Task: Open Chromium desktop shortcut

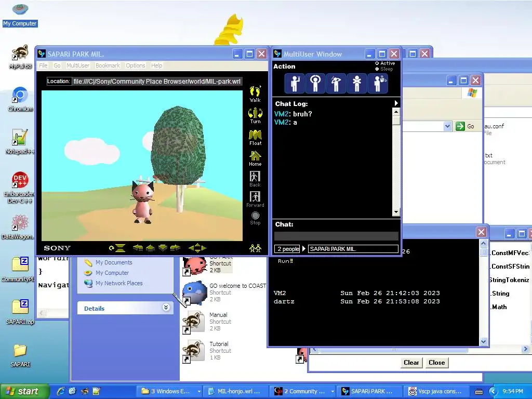Action: (x=20, y=99)
